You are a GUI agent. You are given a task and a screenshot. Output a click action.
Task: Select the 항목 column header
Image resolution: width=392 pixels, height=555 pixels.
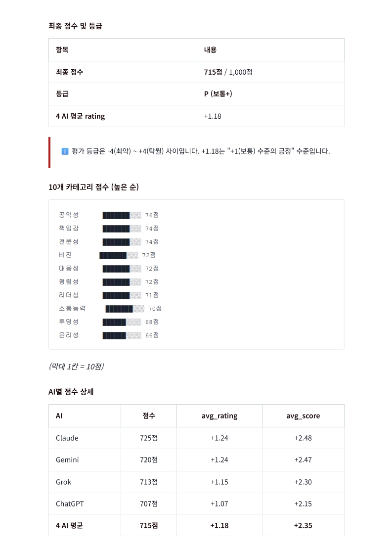(x=62, y=50)
